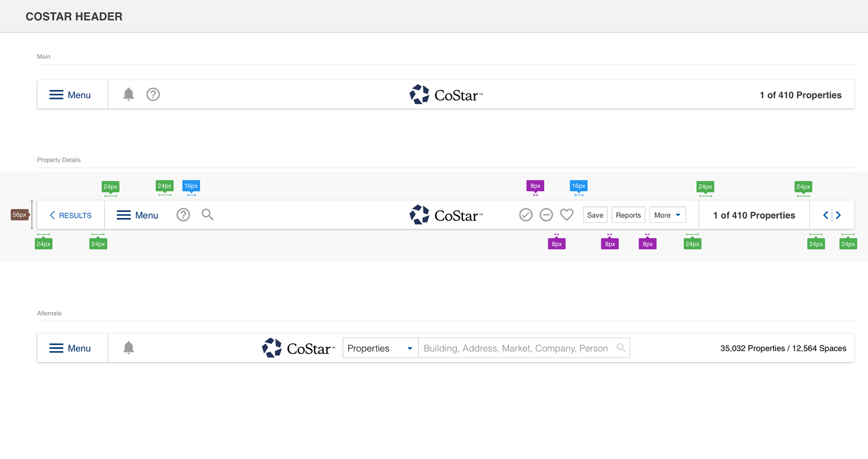Click notification bell in Alternate header

pyautogui.click(x=129, y=347)
